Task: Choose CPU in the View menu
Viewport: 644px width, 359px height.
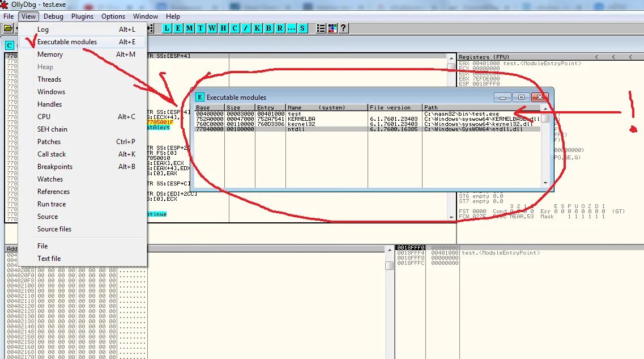Action: click(83, 116)
